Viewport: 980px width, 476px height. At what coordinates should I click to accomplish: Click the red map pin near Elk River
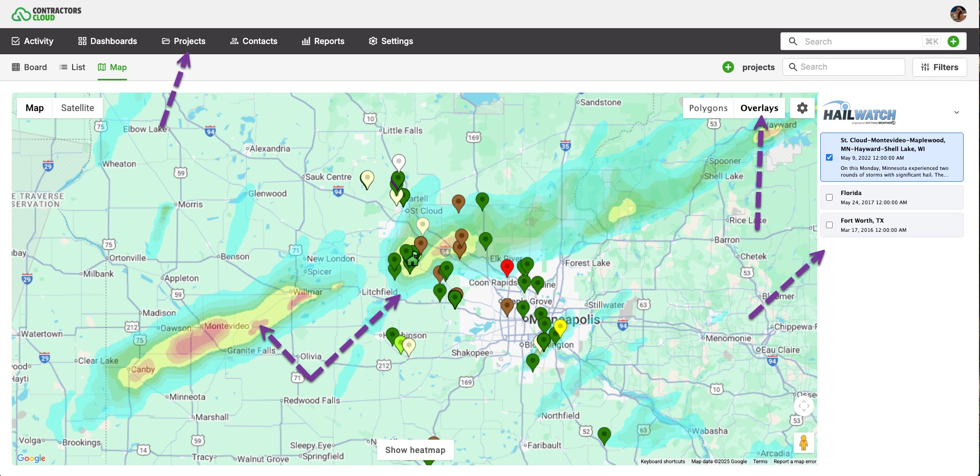coord(507,267)
